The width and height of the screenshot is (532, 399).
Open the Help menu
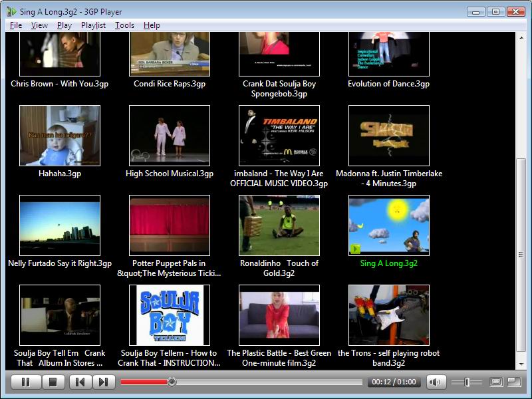152,25
